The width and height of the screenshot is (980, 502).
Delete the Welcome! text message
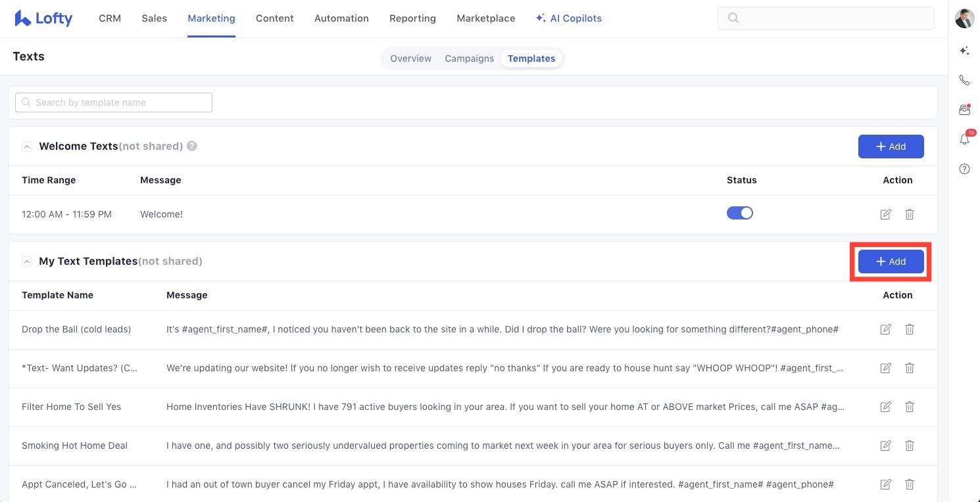(x=910, y=214)
